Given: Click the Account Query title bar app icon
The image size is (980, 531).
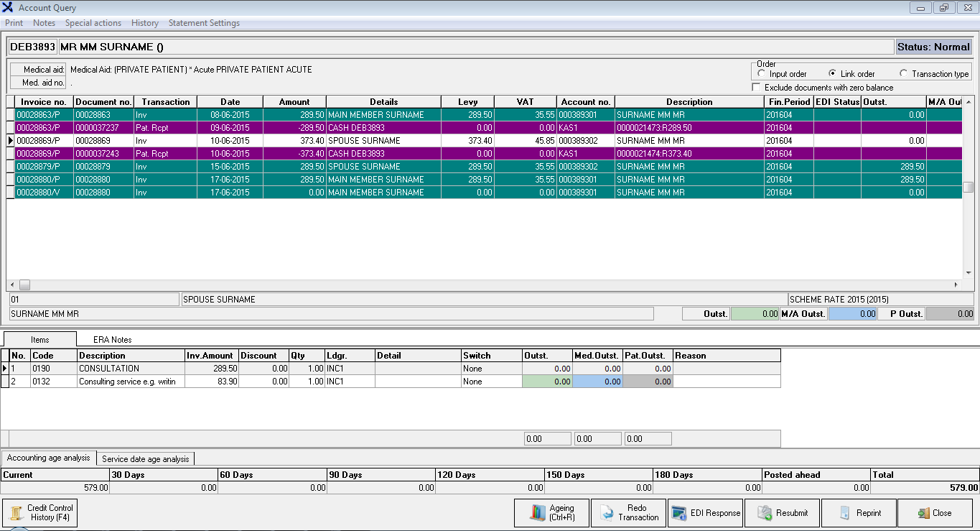Looking at the screenshot, I should pyautogui.click(x=9, y=8).
